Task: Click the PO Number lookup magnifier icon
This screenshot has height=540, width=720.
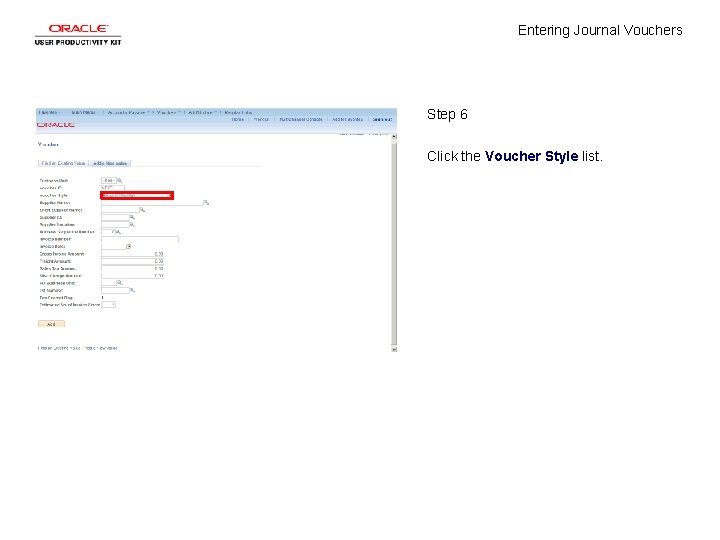Action: click(x=132, y=290)
